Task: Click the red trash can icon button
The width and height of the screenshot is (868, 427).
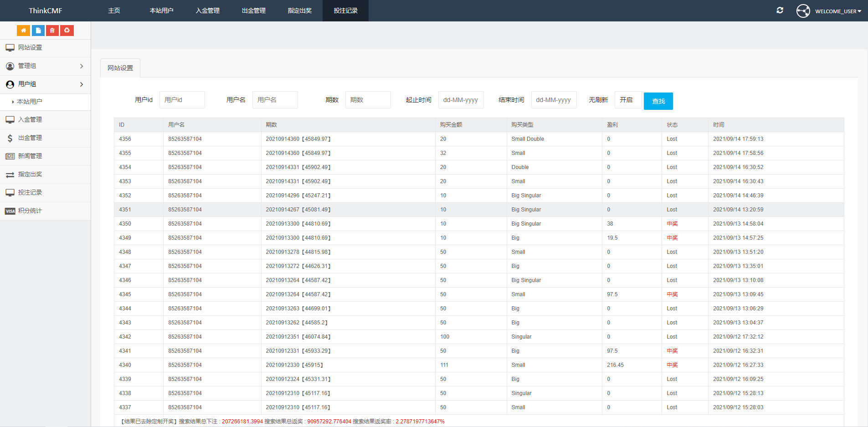Action: coord(52,31)
